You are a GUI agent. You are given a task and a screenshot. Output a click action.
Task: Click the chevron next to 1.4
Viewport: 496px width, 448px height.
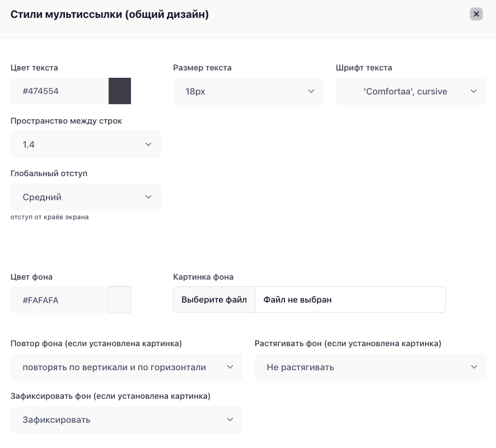click(148, 144)
